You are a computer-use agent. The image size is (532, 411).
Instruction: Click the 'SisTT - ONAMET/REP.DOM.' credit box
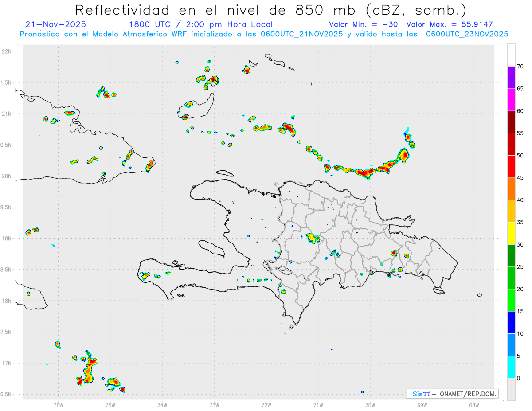click(452, 394)
